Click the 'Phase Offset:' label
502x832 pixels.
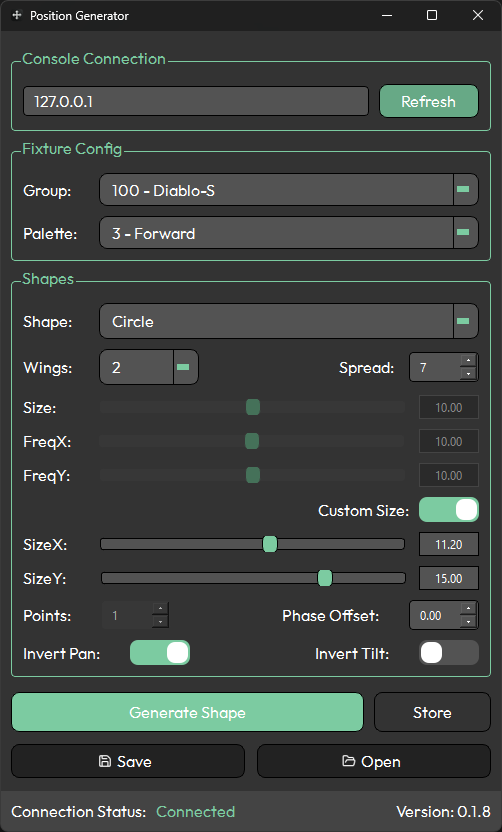coord(331,616)
